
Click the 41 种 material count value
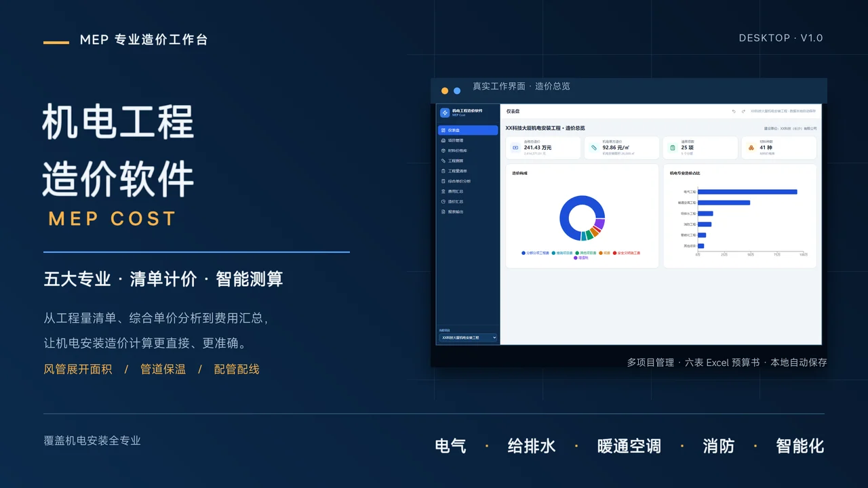(766, 147)
